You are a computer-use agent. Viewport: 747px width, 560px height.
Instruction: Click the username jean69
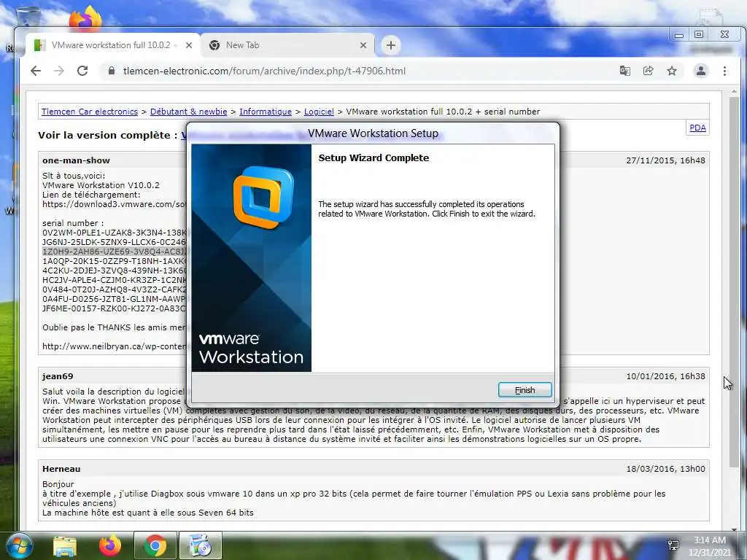tap(58, 376)
